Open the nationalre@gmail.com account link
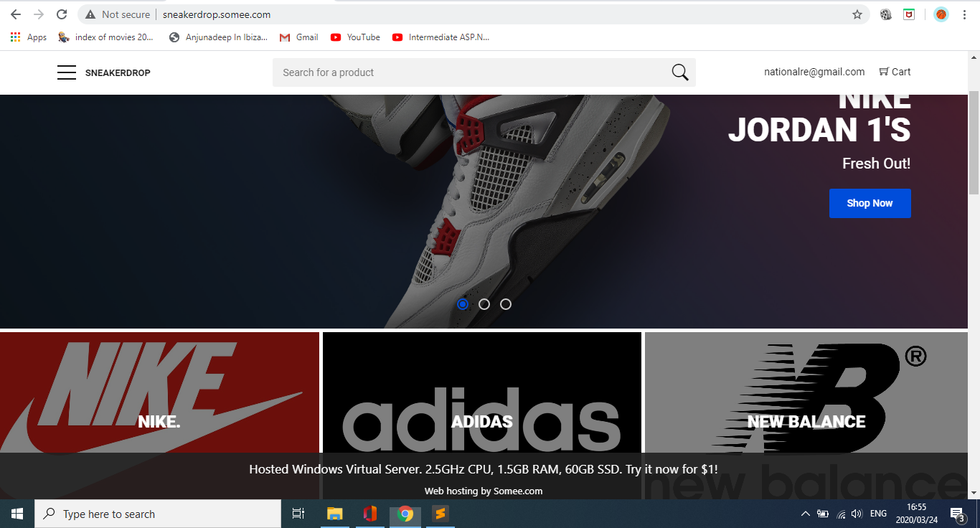 (814, 72)
